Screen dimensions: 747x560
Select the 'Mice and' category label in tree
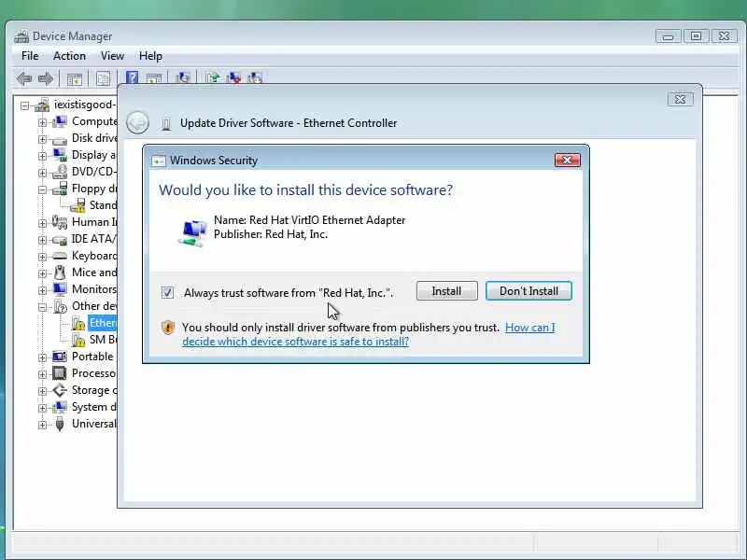coord(94,273)
